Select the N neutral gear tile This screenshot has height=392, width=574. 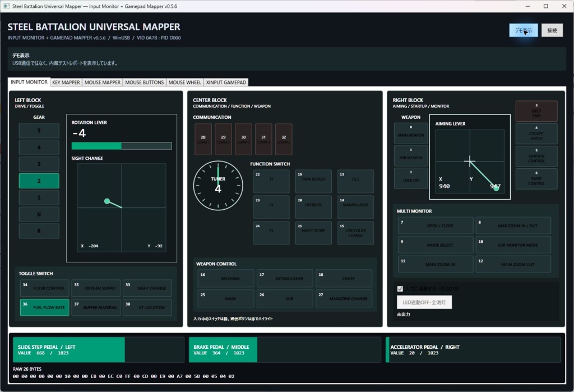(39, 214)
